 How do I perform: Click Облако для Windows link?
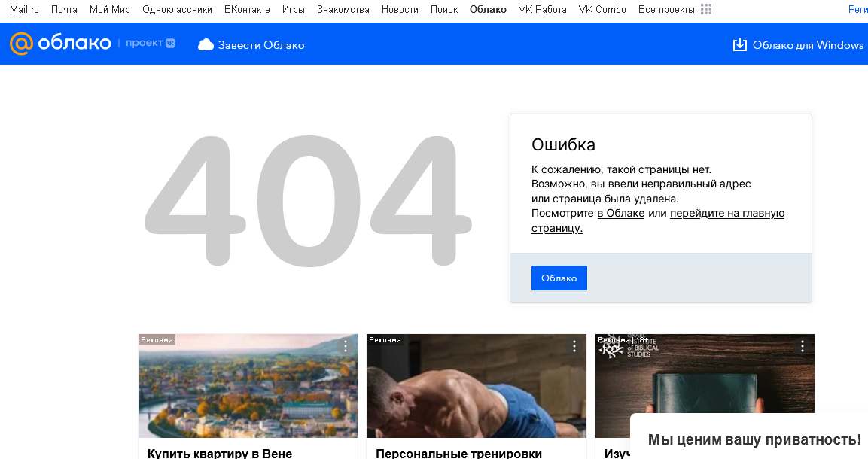pyautogui.click(x=808, y=45)
